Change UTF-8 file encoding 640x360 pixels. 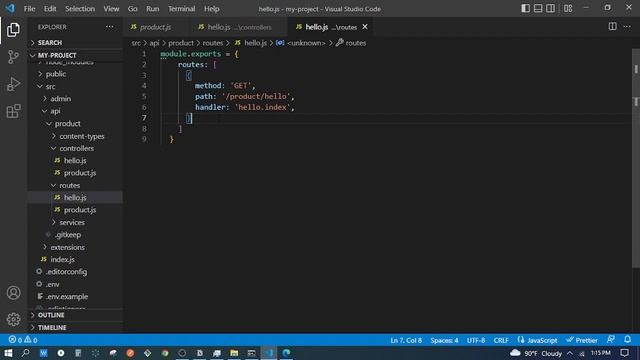476,340
